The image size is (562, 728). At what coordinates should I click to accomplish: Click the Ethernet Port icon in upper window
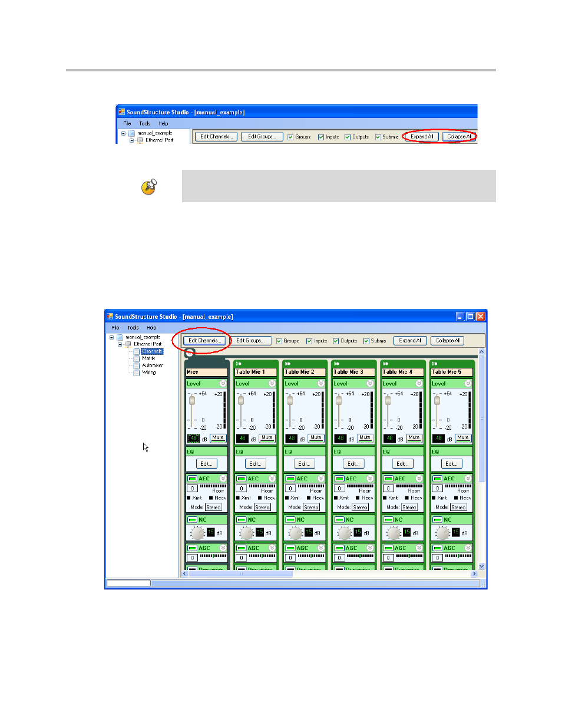[140, 140]
